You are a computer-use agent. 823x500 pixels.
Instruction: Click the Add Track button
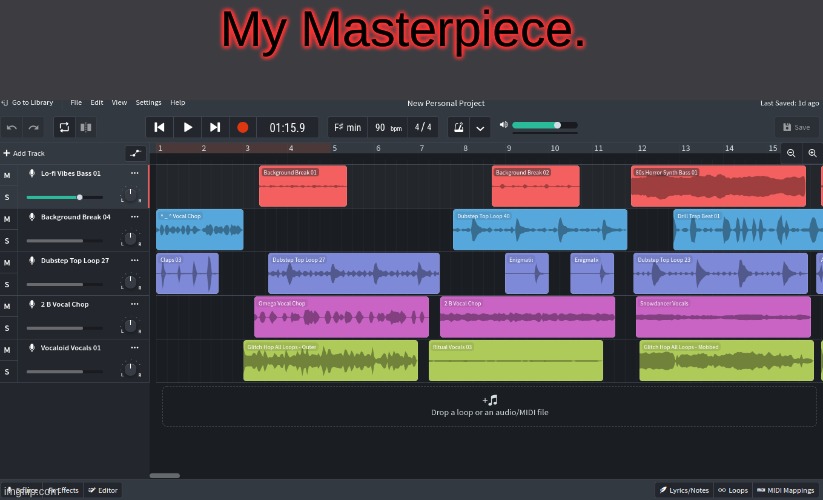click(24, 153)
